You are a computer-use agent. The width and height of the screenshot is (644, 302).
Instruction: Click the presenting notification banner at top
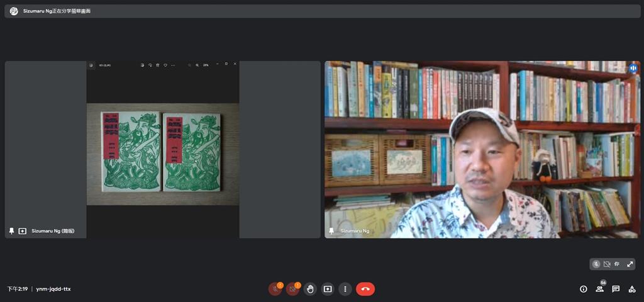322,11
